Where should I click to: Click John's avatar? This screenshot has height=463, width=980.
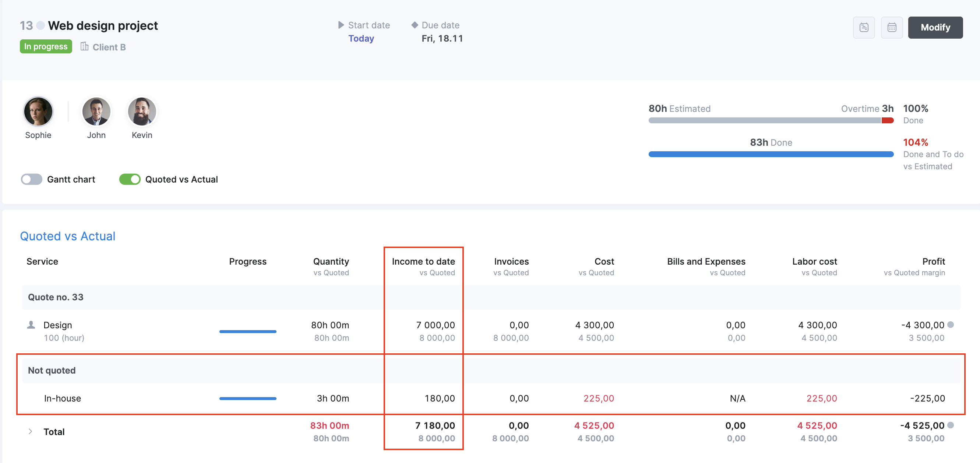pyautogui.click(x=96, y=112)
